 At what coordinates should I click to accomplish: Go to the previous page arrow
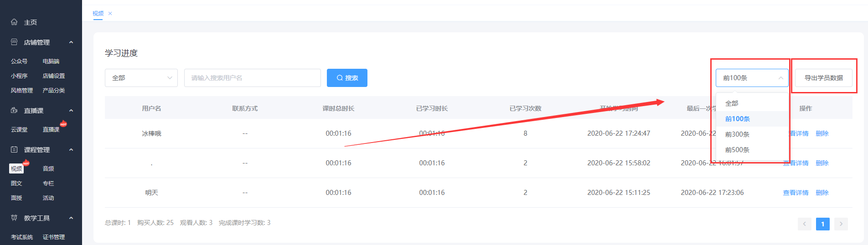[x=804, y=224]
